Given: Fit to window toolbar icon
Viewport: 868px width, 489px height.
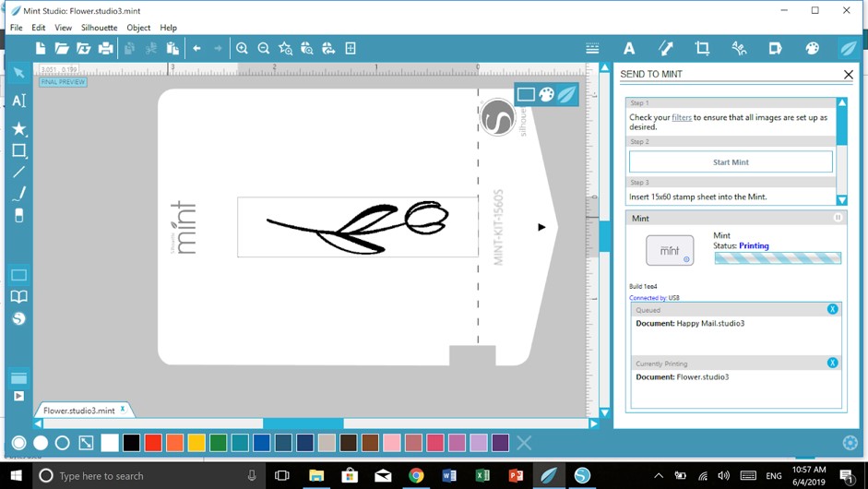Looking at the screenshot, I should [x=351, y=49].
